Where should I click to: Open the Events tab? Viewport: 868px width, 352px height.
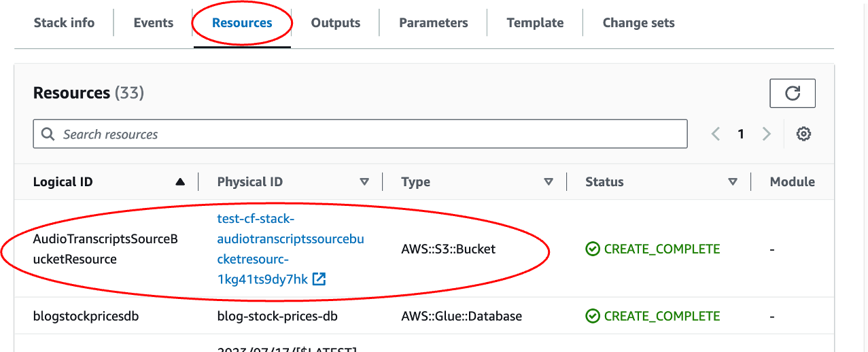[154, 22]
